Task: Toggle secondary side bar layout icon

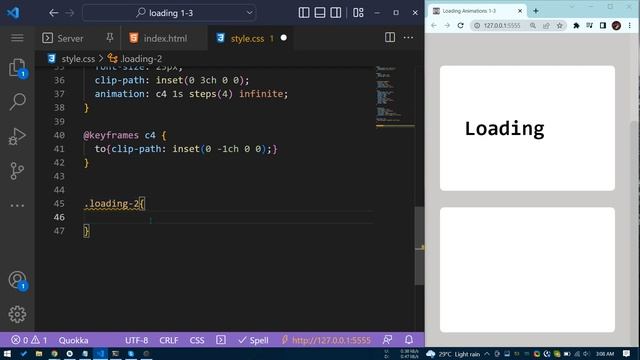Action: 336,13
